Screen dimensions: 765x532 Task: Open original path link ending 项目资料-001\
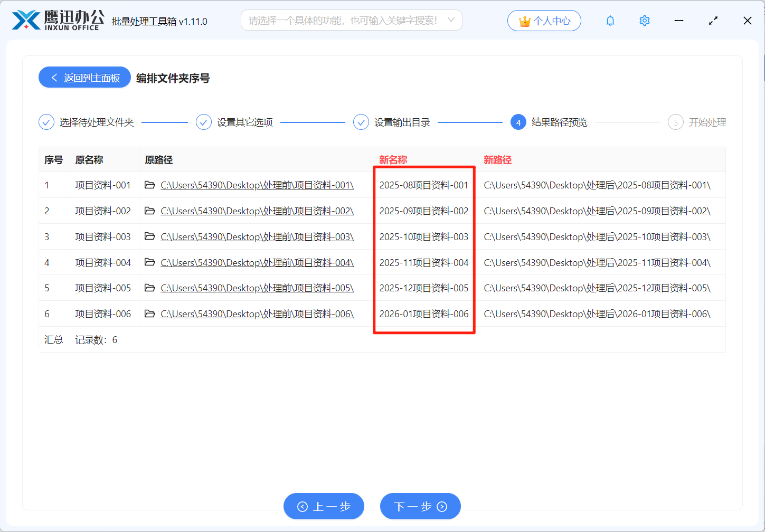tap(257, 185)
